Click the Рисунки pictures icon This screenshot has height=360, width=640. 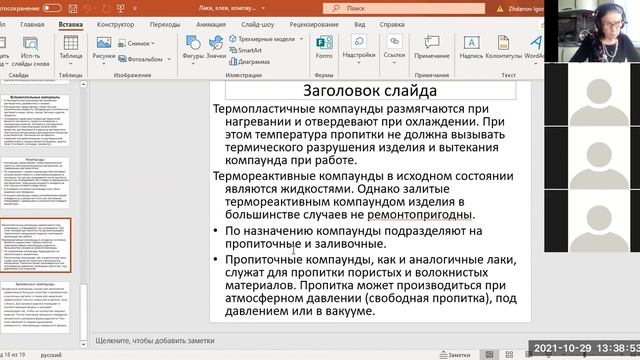point(104,42)
